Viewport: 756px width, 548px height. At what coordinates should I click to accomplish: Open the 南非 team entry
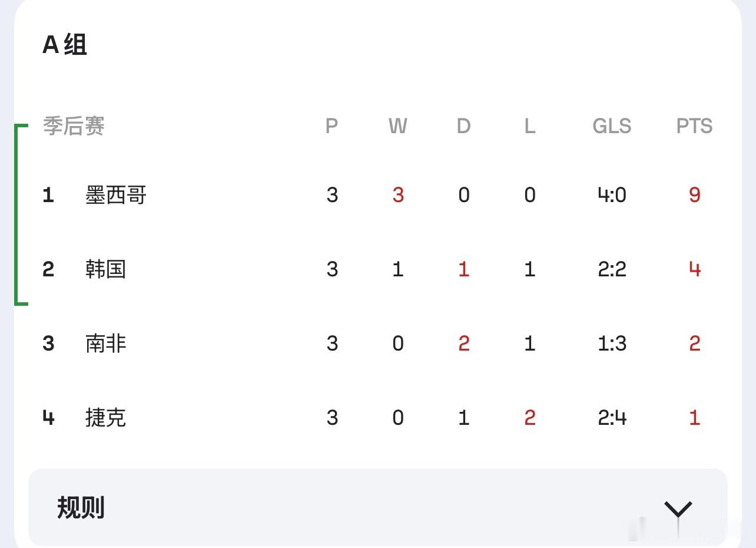(106, 343)
